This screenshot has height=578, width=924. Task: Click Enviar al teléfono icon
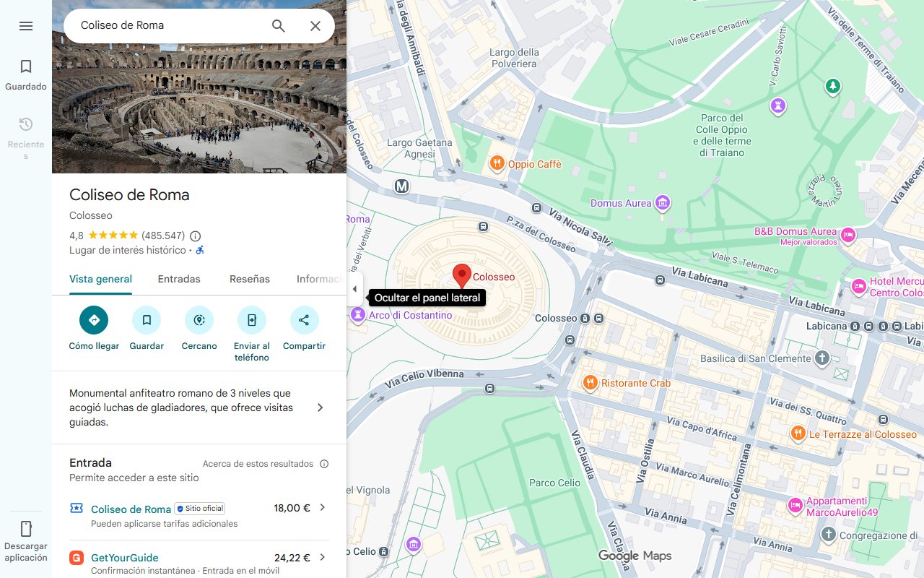(252, 320)
